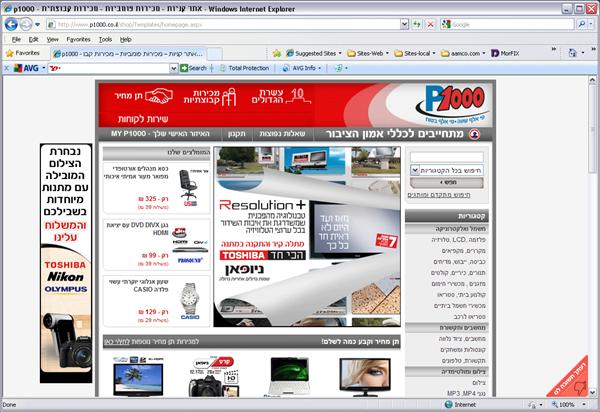Click the magnifier search icon
600x412 pixels.
582,24
